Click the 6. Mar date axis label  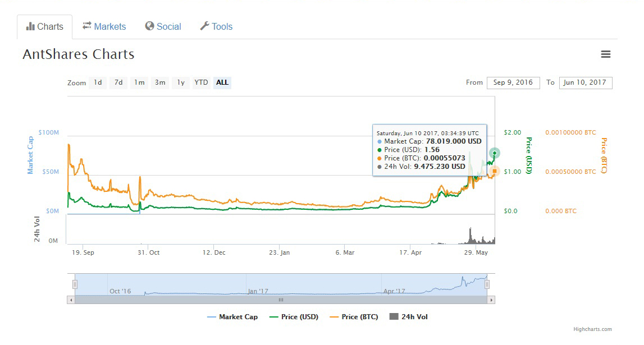coord(345,252)
